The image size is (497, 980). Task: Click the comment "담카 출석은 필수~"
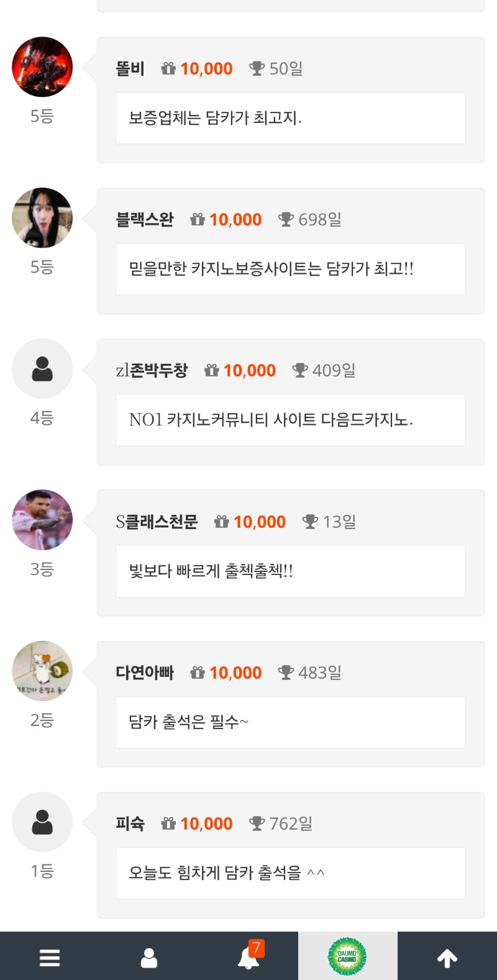click(x=188, y=722)
